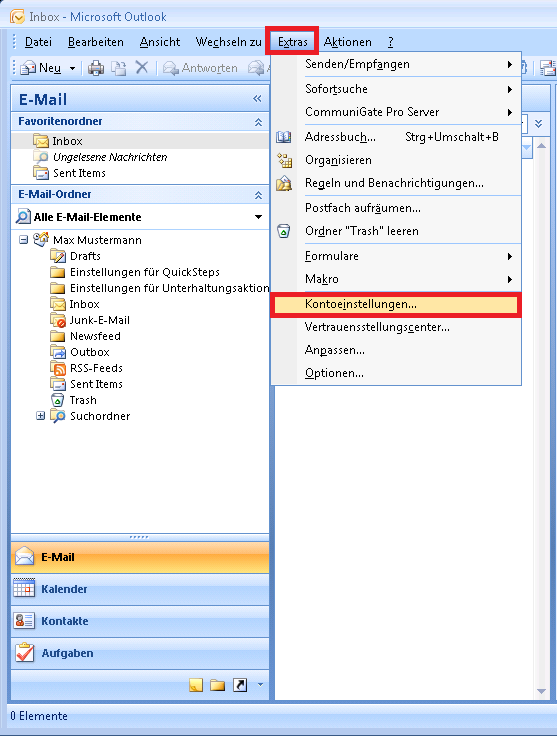This screenshot has height=736, width=557.
Task: Select the Junk-E-Mail folder
Action: click(x=99, y=320)
